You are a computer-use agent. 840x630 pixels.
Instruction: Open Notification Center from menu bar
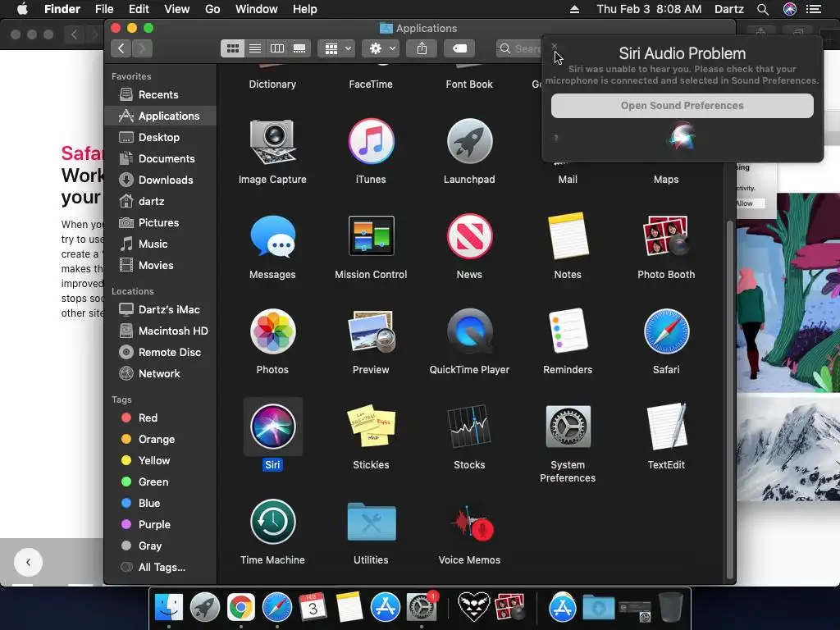[814, 9]
